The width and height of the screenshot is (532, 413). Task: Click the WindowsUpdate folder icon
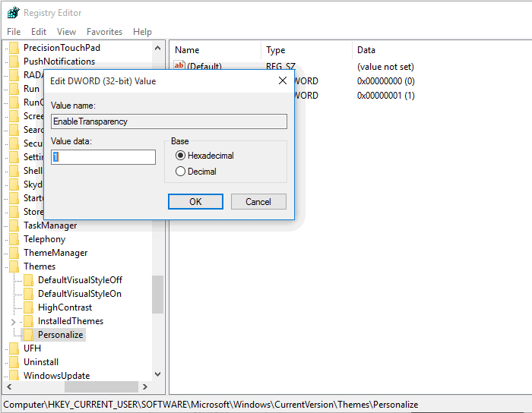[14, 375]
